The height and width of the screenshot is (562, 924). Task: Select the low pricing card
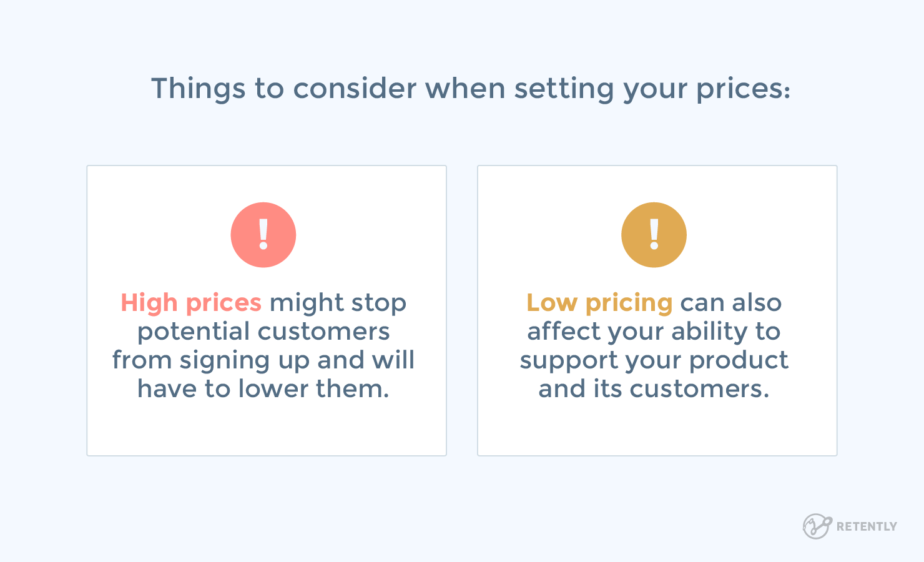click(x=657, y=310)
